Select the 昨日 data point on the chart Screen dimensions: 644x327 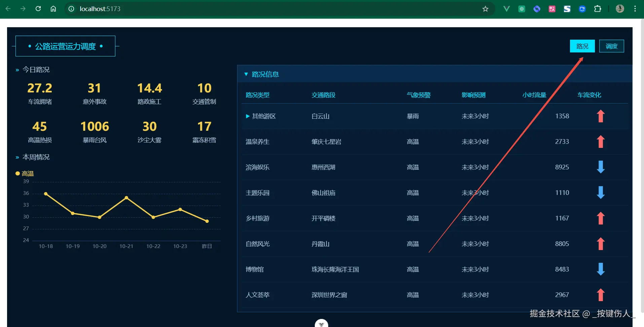click(x=207, y=221)
